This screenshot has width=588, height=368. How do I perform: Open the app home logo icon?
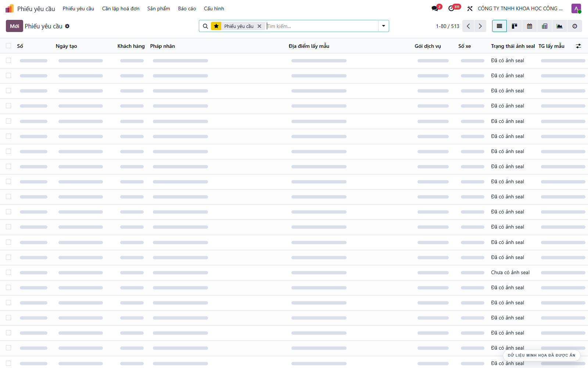[x=10, y=8]
